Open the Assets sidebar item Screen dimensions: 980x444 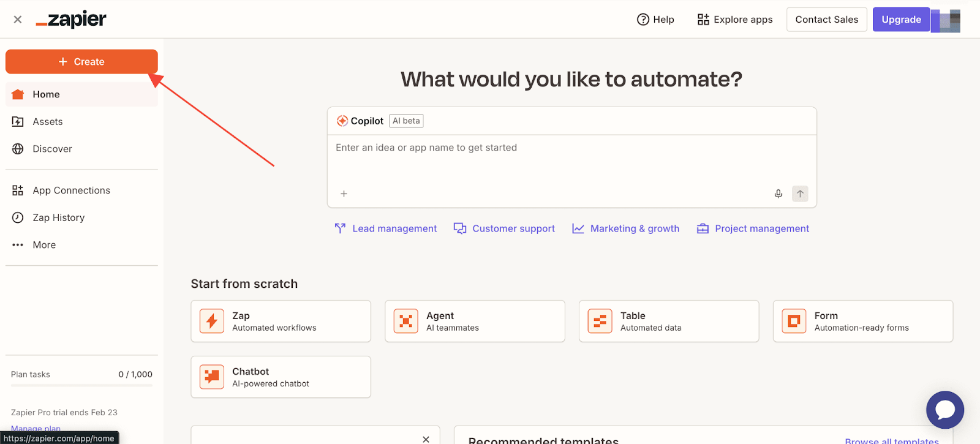(48, 122)
